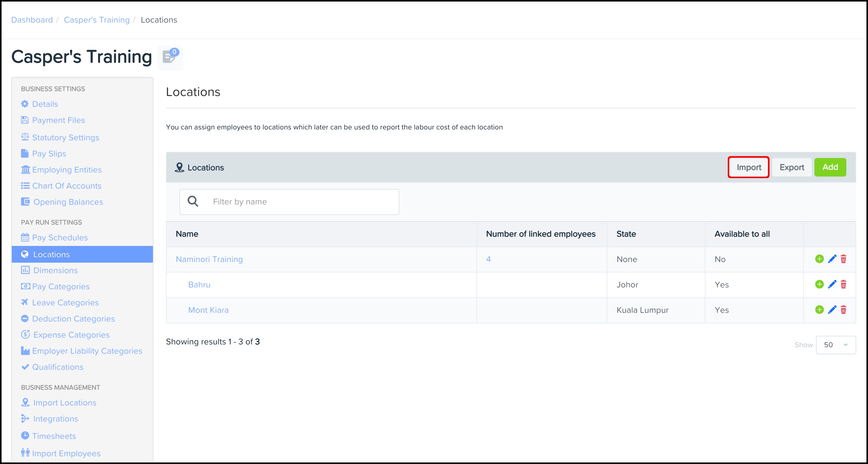Select Dimensions from pay run settings
868x464 pixels.
pyautogui.click(x=55, y=270)
